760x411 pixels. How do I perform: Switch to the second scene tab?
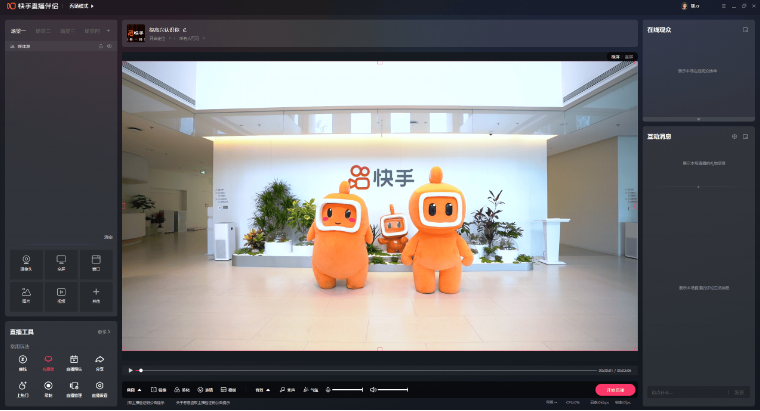[x=43, y=31]
